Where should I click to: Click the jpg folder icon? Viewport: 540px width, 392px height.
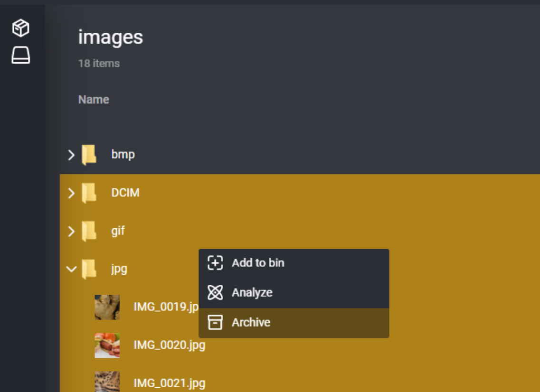89,269
